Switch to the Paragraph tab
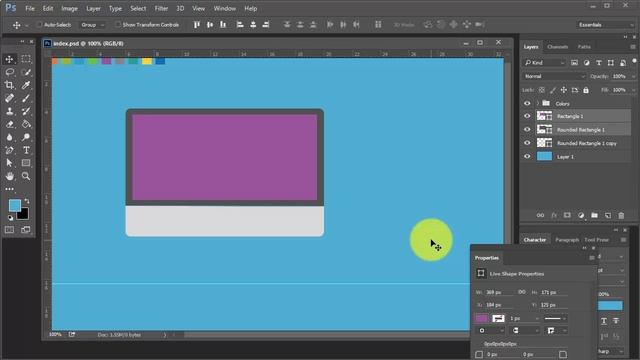640x360 pixels. pos(567,240)
